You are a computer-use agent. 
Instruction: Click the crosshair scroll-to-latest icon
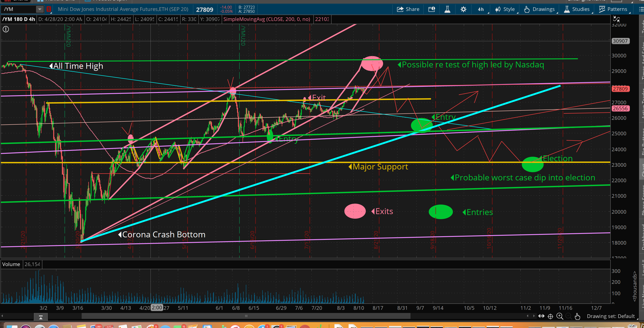[550, 316]
